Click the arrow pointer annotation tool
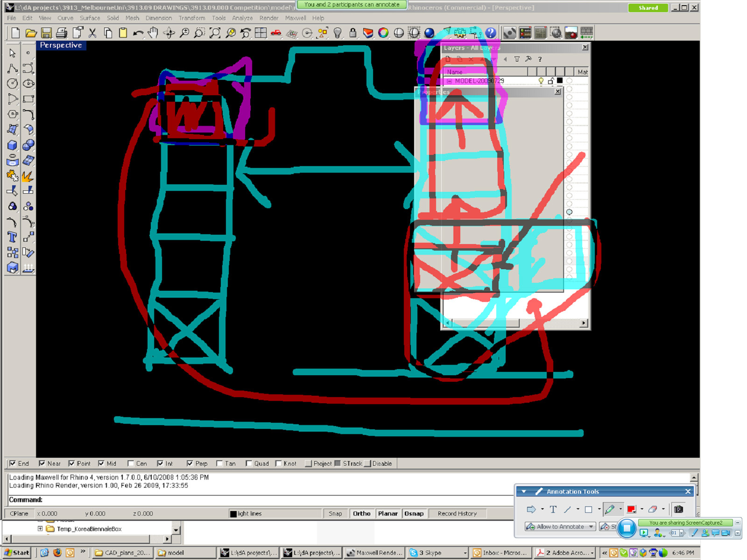Viewport: 747px width, 560px height. click(x=531, y=509)
